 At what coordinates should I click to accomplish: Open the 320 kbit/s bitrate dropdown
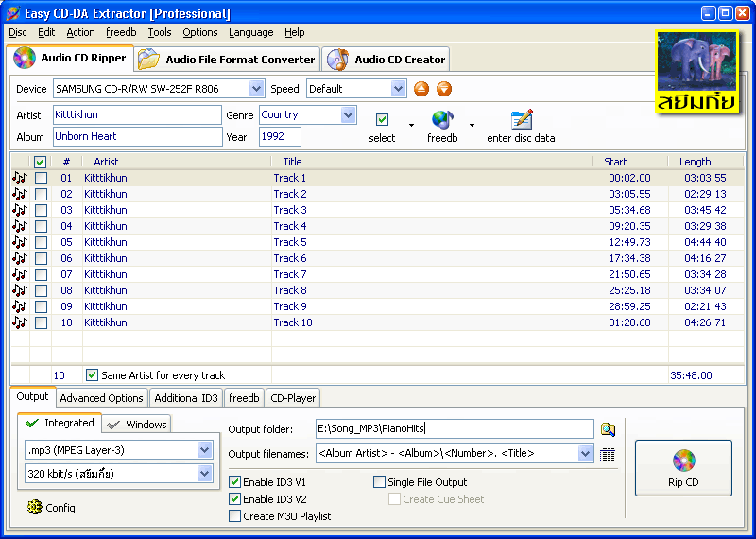pos(204,474)
